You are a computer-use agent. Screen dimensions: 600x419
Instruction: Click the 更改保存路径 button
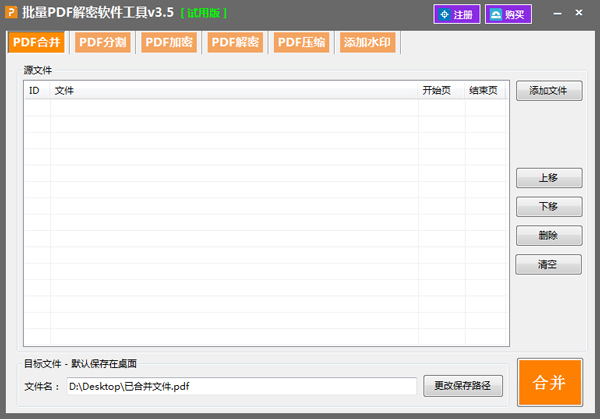(463, 386)
